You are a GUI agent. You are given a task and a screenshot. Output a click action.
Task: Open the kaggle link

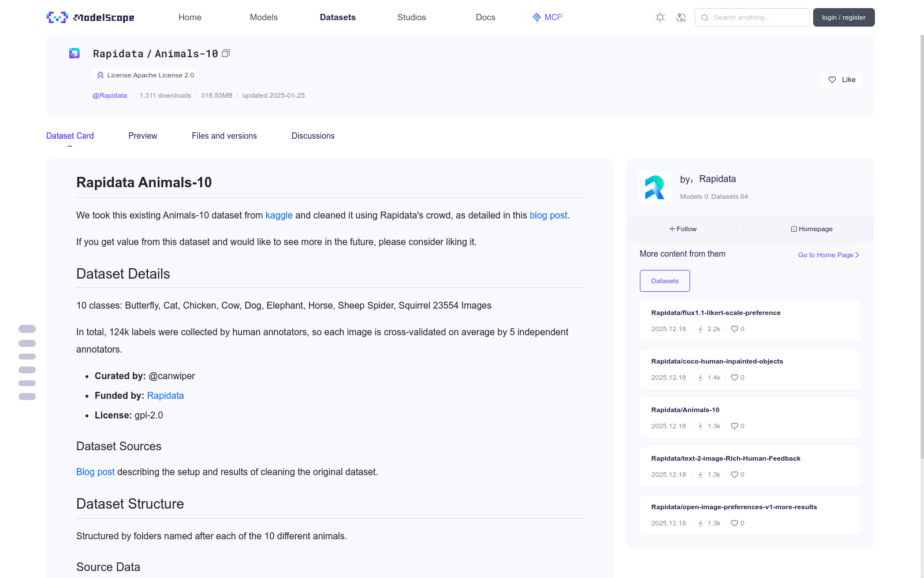(x=279, y=215)
